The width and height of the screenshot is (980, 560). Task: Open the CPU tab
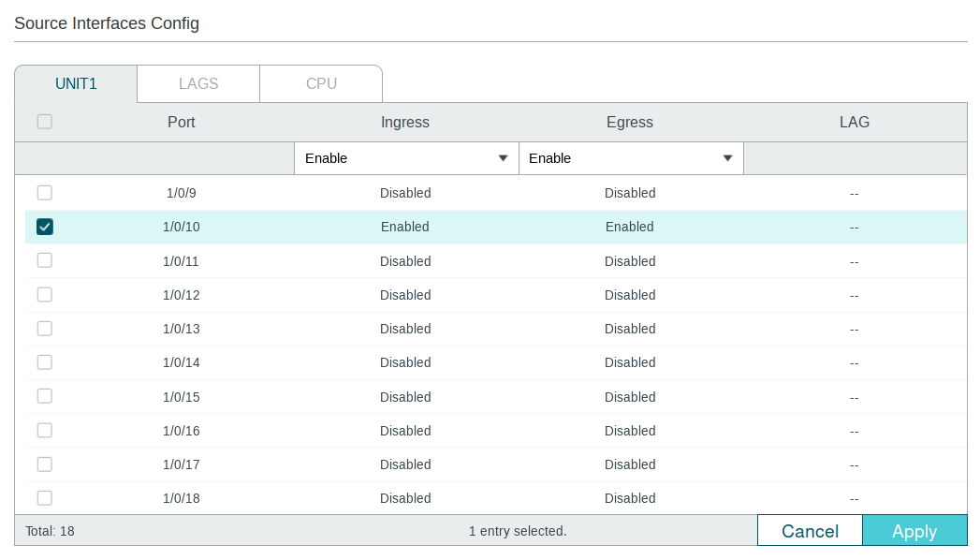(x=321, y=83)
